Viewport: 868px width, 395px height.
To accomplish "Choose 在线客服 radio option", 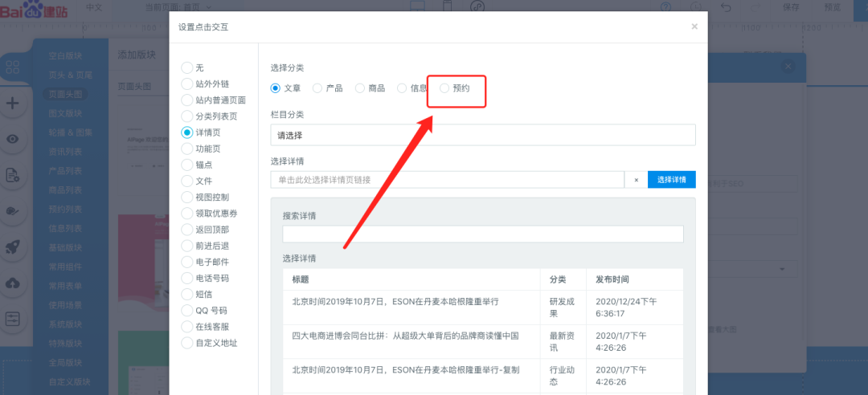I will (187, 327).
